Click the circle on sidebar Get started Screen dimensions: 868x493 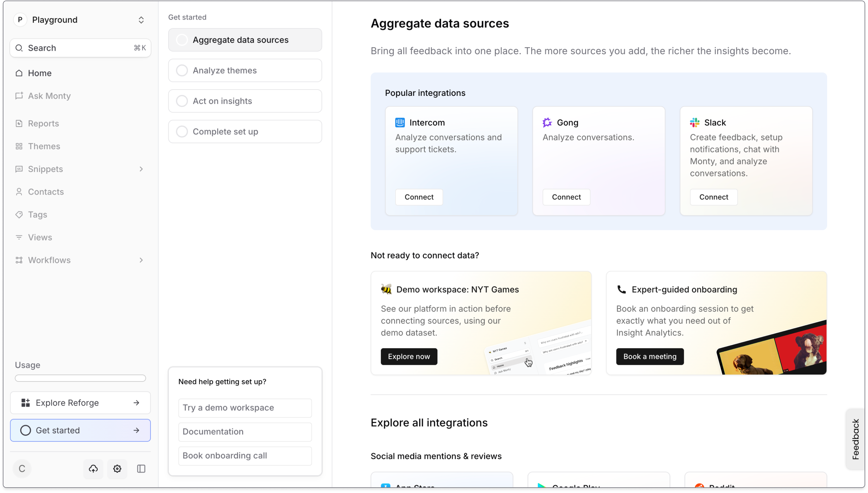[x=26, y=430]
